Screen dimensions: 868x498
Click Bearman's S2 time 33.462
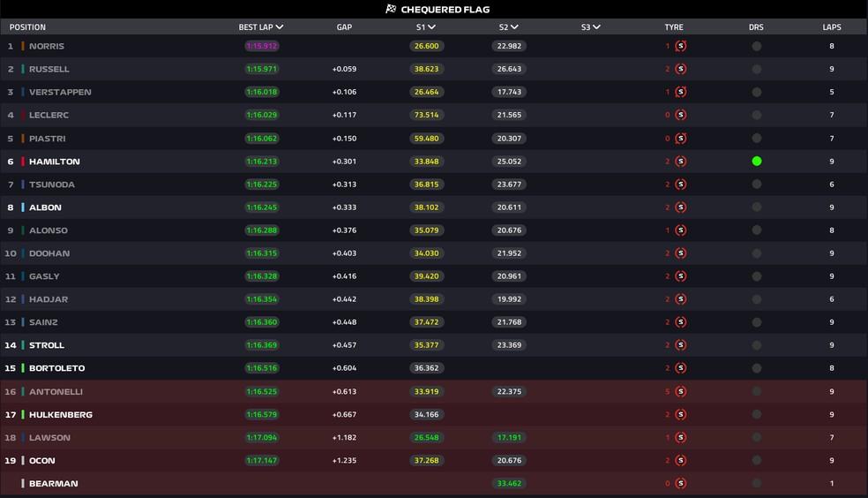(509, 483)
